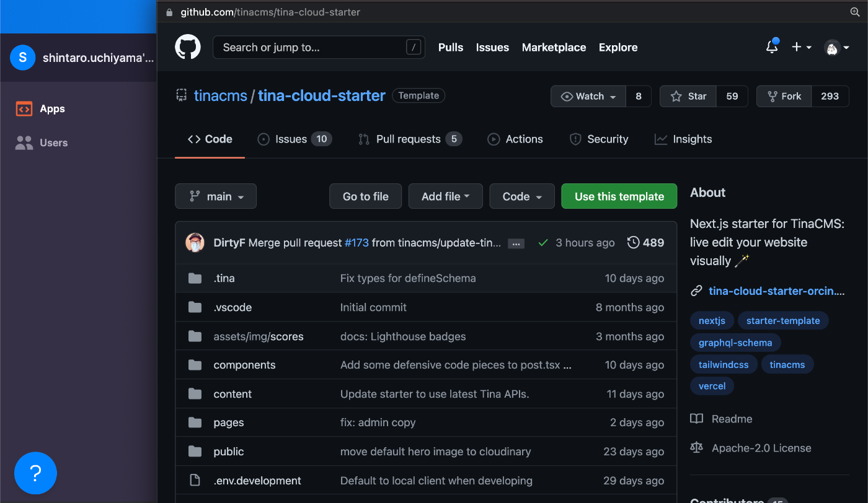Viewport: 868px width, 503px height.
Task: Switch to the Insights tab
Action: coord(683,139)
